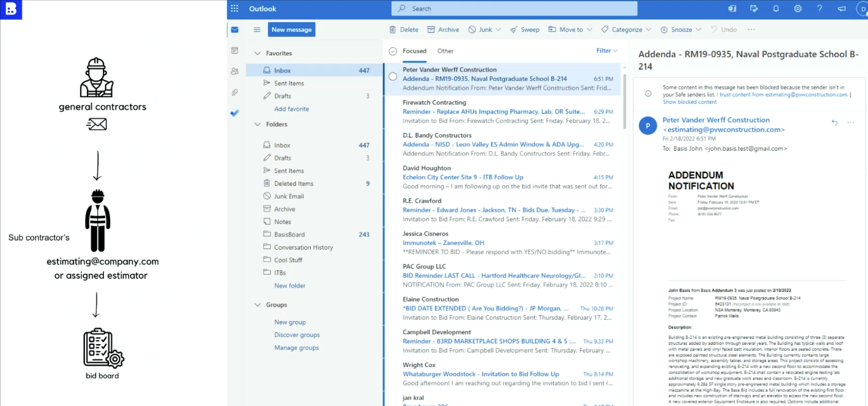The width and height of the screenshot is (868, 406).
Task: Open the My Day icon in header
Action: coord(754,9)
